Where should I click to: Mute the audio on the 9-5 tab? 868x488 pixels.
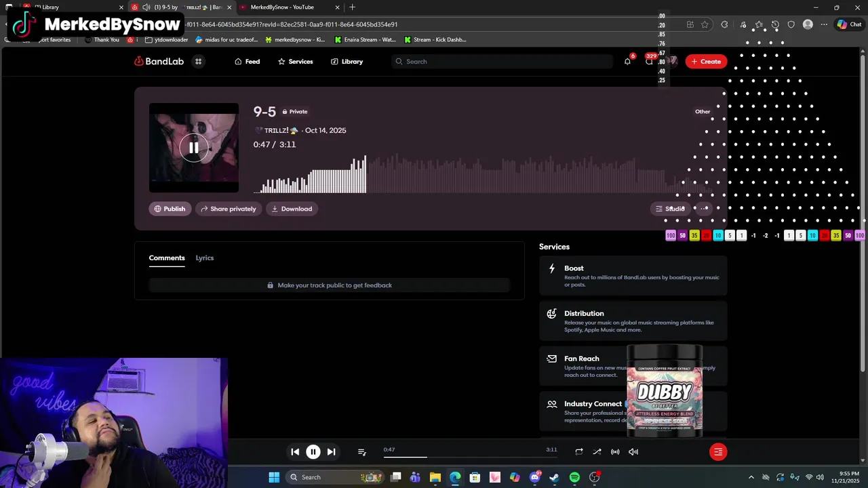pos(146,7)
